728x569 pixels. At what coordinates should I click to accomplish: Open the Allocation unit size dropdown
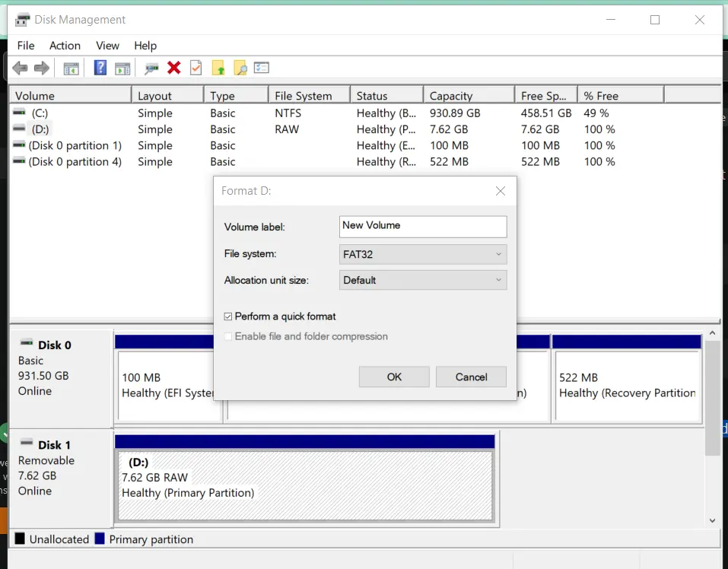[x=422, y=280]
